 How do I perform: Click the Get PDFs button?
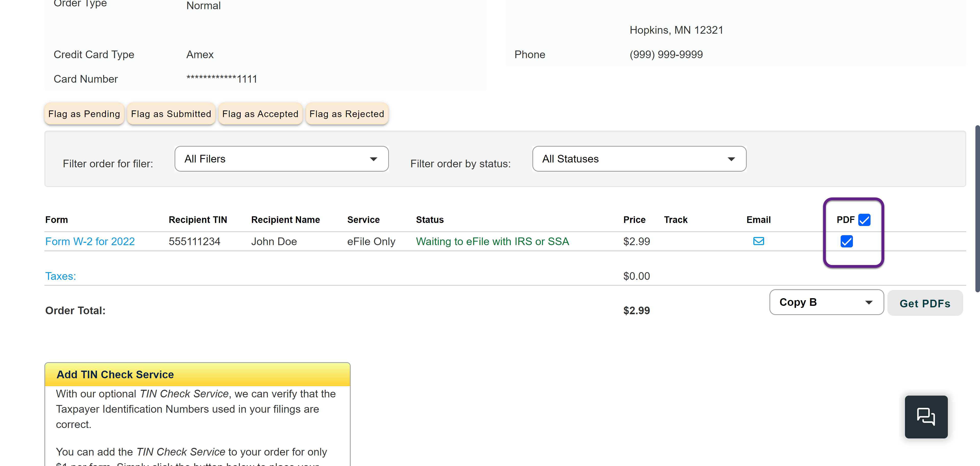(x=924, y=303)
